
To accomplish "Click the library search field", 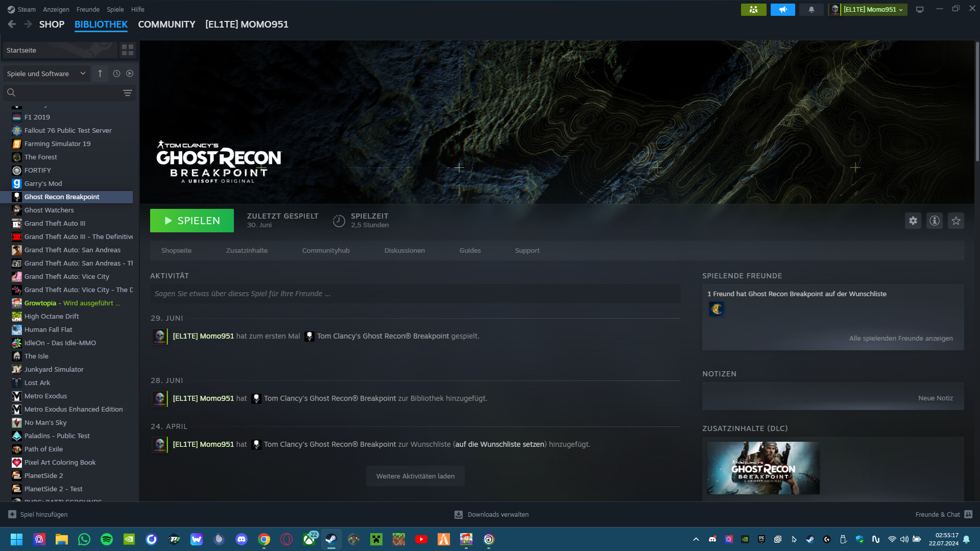I will click(x=68, y=93).
